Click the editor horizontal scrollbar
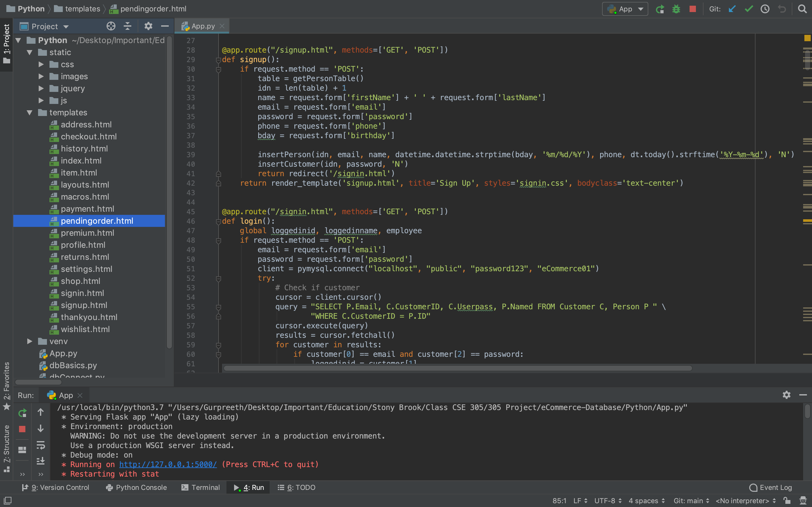Screen dimensions: 812x507 point(457,368)
